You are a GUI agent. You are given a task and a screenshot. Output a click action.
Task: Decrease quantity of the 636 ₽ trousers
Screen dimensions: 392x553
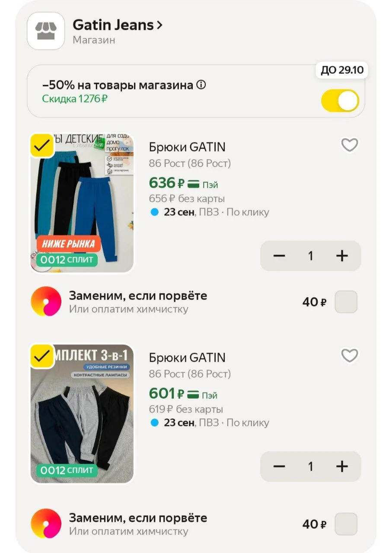coord(280,256)
